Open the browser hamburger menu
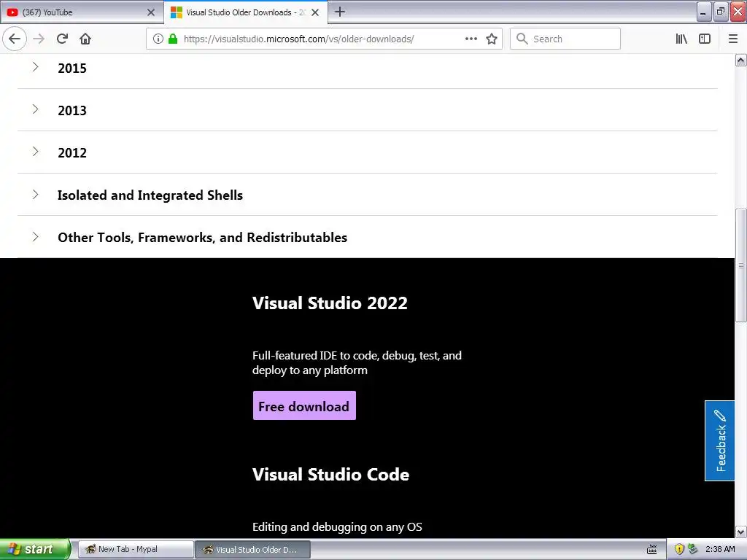 click(732, 39)
